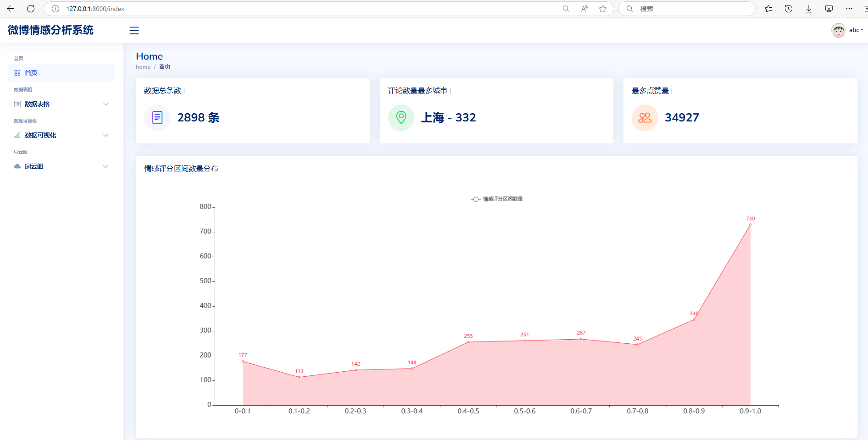Click the 评论数量最多城市 card title

pos(417,91)
